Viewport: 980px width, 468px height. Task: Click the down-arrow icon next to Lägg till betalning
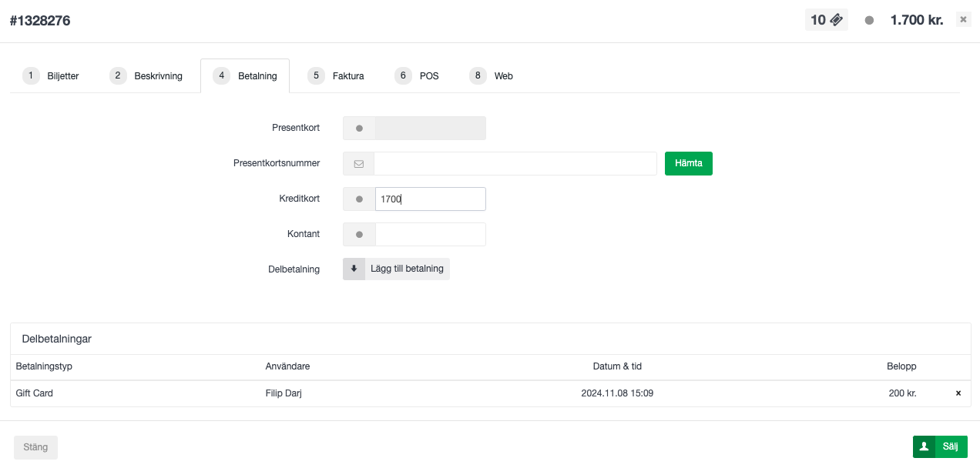[x=354, y=269]
